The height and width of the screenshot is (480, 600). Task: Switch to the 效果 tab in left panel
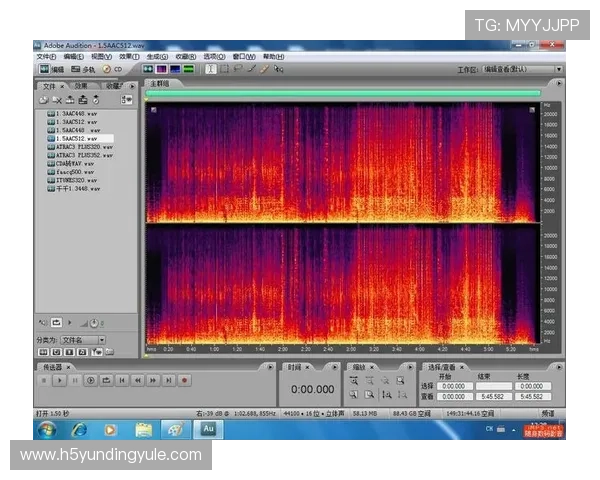coord(81,86)
